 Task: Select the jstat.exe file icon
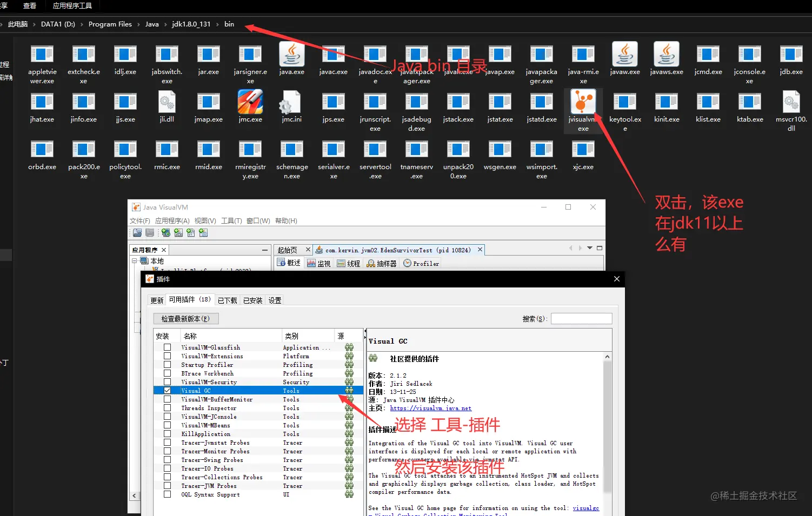tap(500, 102)
